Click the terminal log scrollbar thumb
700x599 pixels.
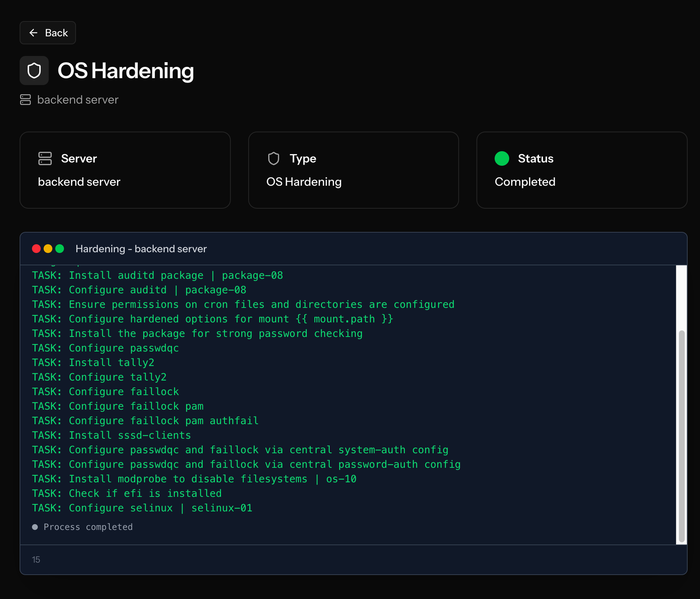(682, 436)
